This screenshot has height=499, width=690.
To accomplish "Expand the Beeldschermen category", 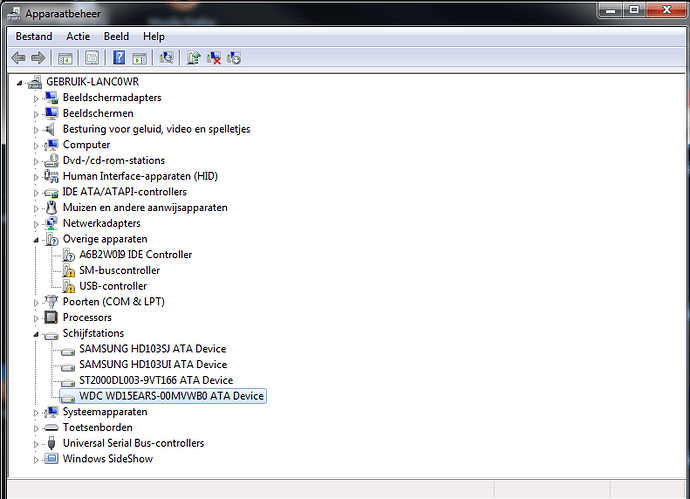I will tap(36, 114).
